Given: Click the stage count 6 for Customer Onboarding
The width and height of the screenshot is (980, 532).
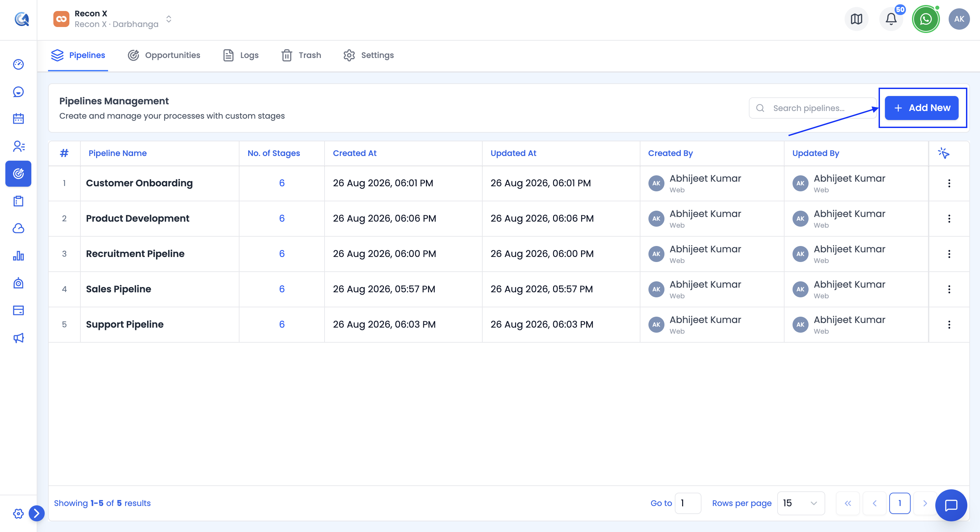Looking at the screenshot, I should point(282,183).
